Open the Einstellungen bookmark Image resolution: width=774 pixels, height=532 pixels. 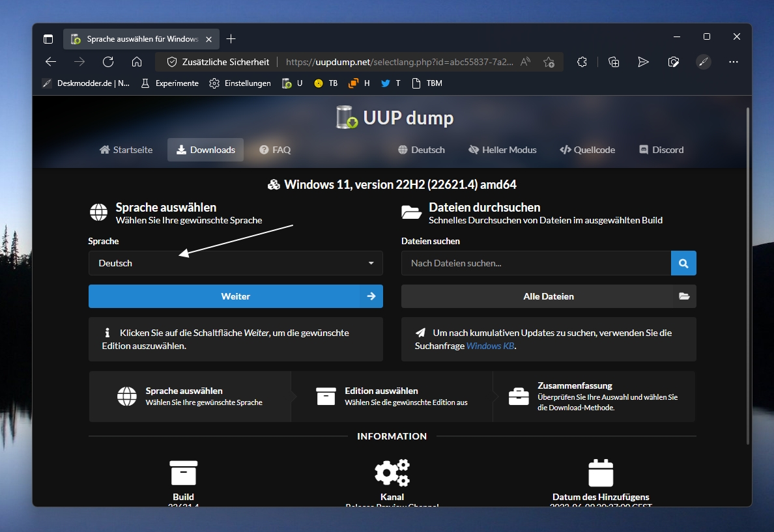(x=240, y=83)
